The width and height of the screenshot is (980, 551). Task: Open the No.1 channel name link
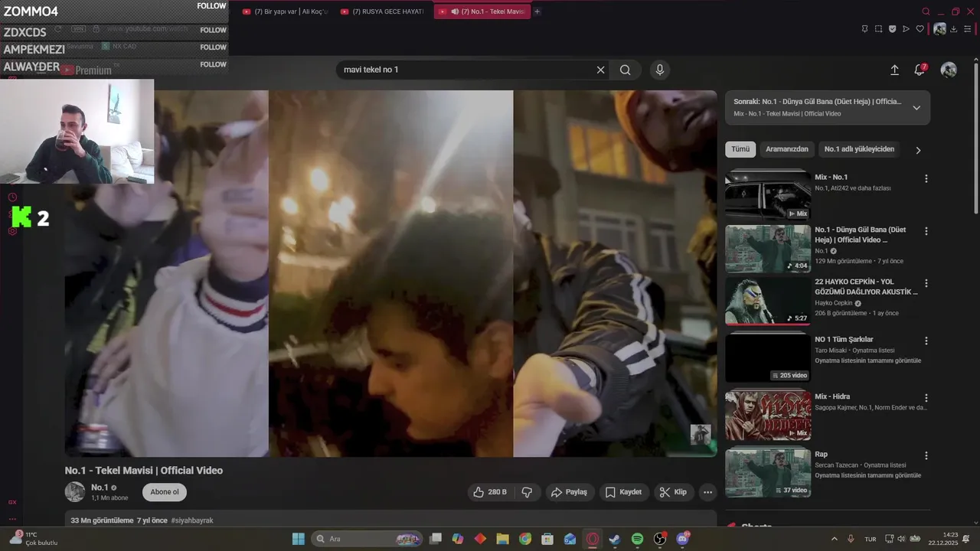coord(100,487)
